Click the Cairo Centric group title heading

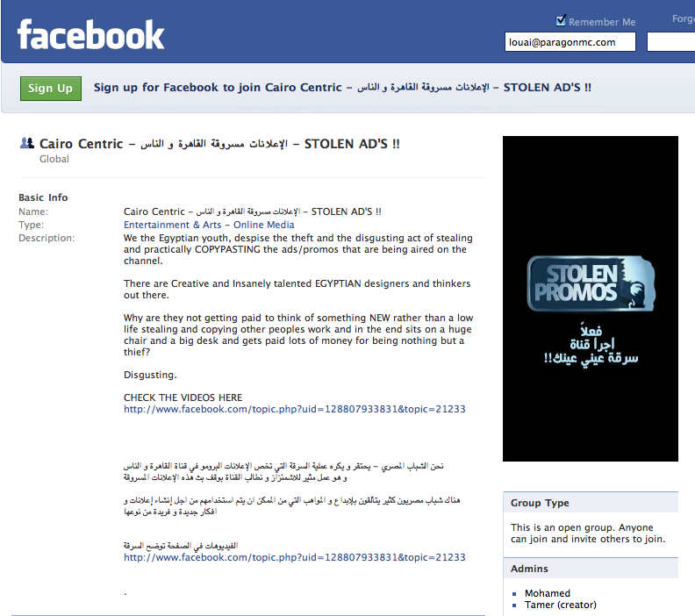click(219, 144)
